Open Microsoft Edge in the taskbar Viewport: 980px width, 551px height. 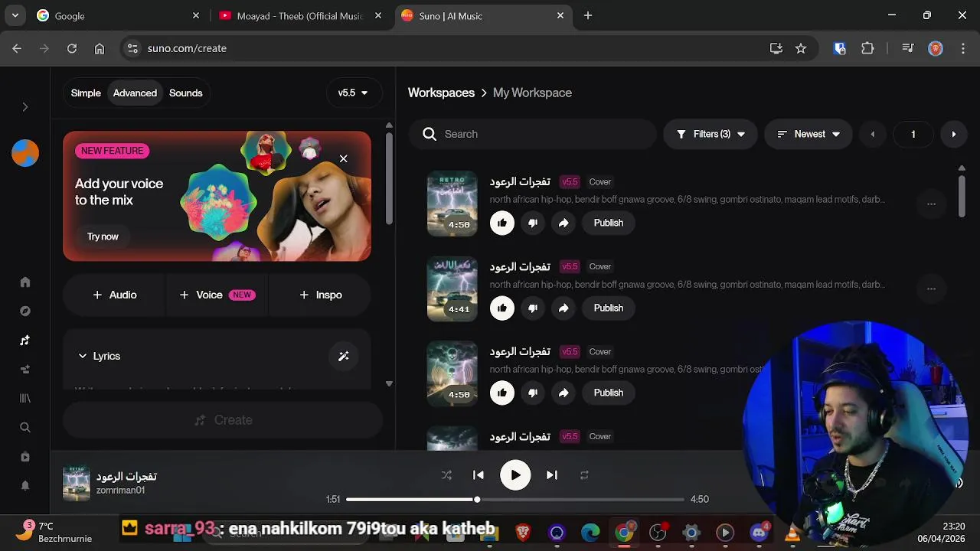590,533
